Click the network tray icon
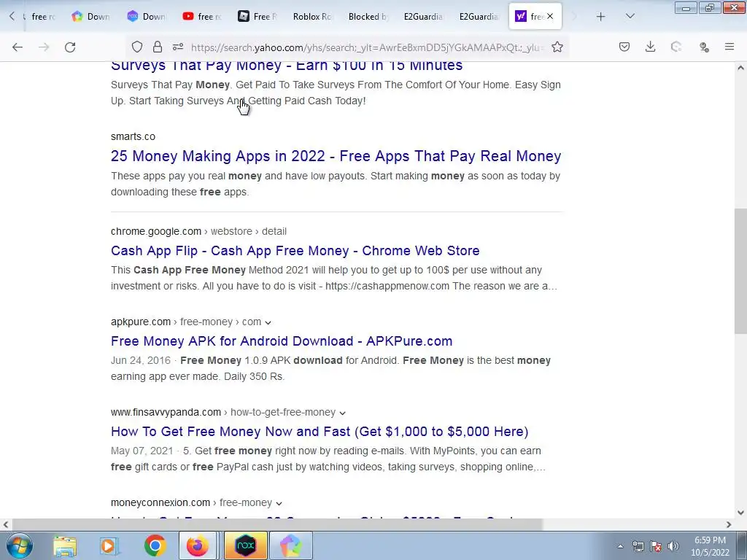This screenshot has height=560, width=747. point(638,546)
